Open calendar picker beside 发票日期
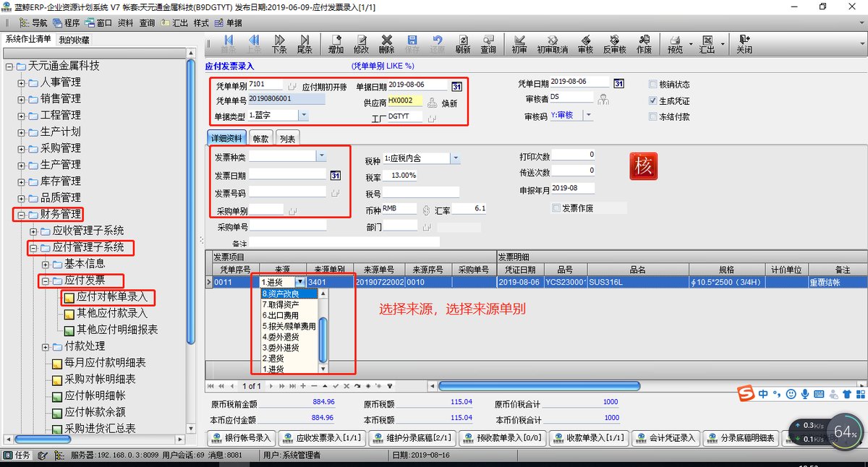This screenshot has width=868, height=467. pos(336,176)
